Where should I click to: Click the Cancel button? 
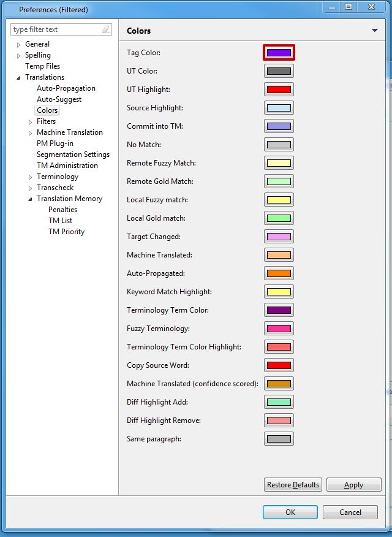pyautogui.click(x=350, y=512)
